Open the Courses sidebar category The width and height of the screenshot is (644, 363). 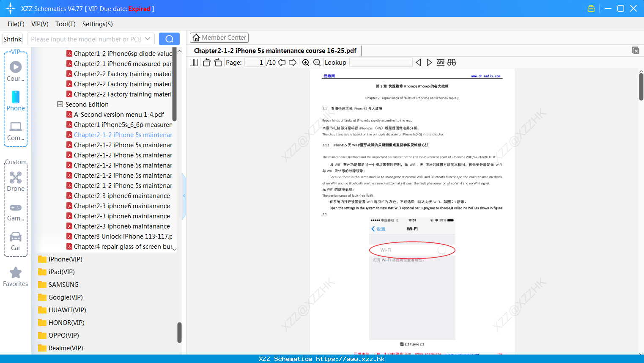16,71
